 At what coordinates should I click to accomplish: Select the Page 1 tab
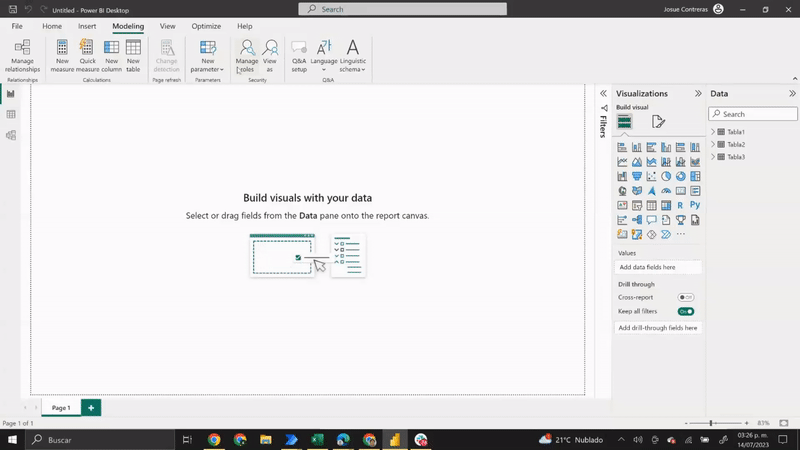(x=61, y=408)
